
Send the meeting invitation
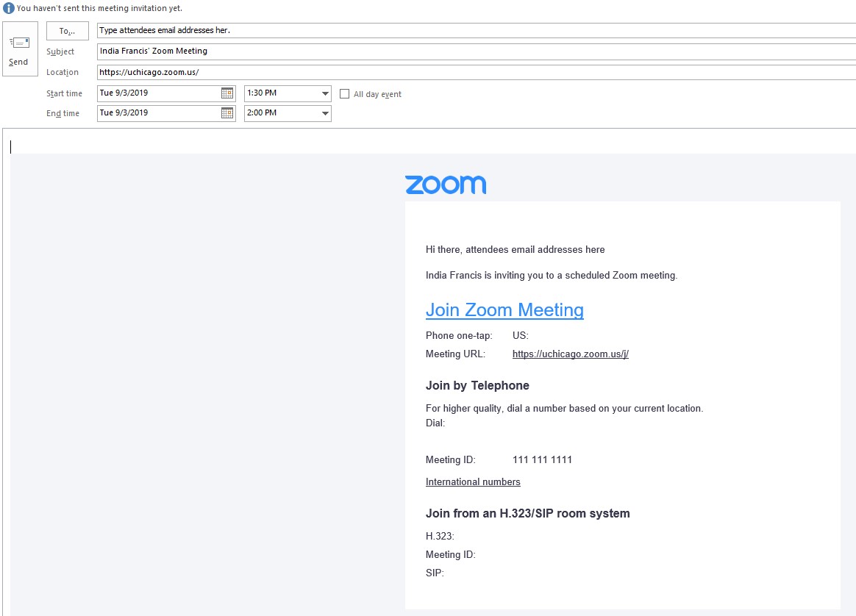click(20, 49)
